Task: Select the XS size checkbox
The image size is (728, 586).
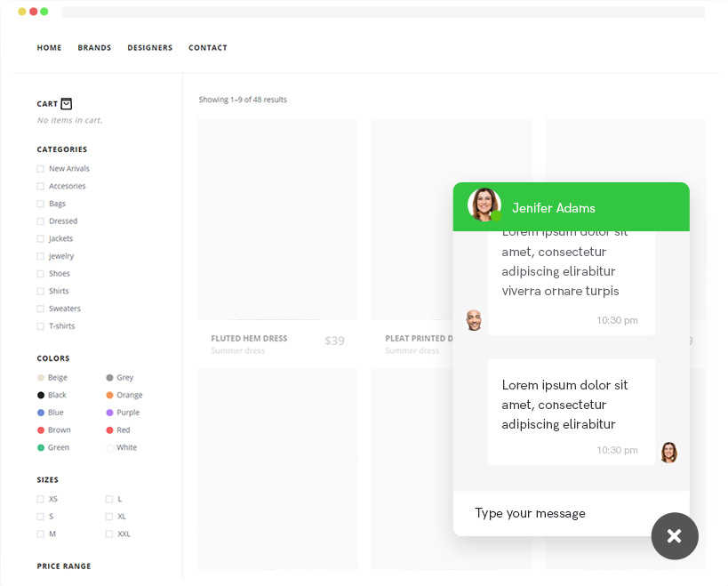Action: point(40,500)
